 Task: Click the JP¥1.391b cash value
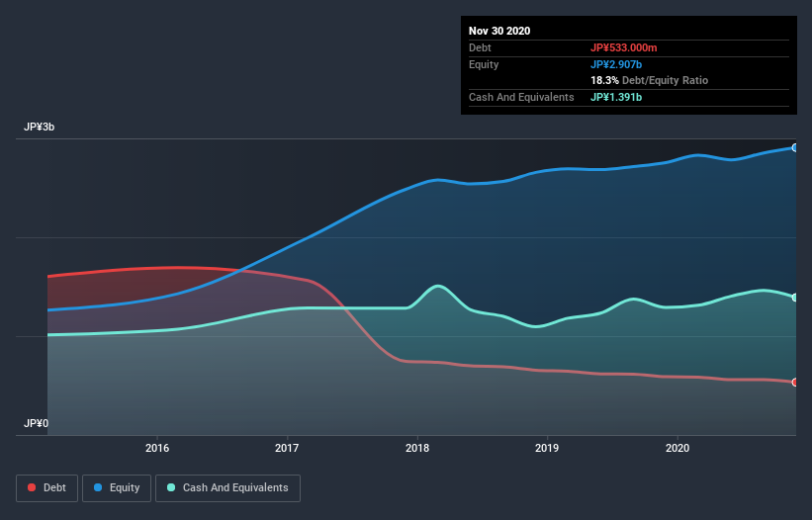(616, 97)
